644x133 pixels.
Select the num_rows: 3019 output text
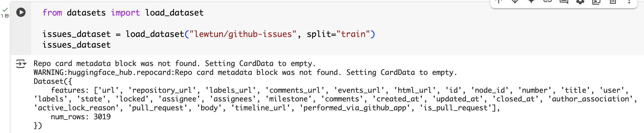tap(81, 117)
